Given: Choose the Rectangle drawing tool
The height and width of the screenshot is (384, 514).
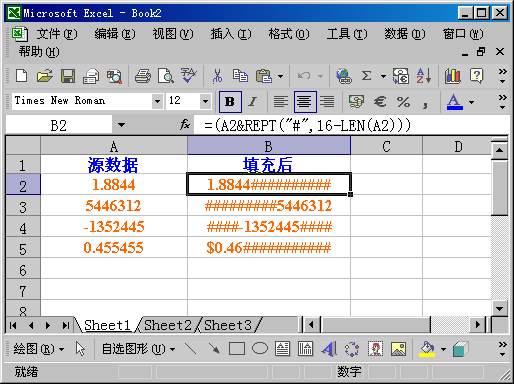Looking at the screenshot, I should tap(237, 349).
